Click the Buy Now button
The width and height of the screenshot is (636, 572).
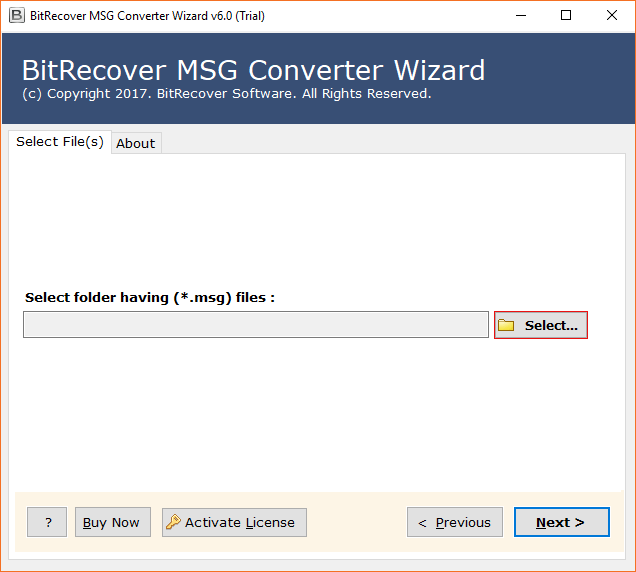[112, 522]
